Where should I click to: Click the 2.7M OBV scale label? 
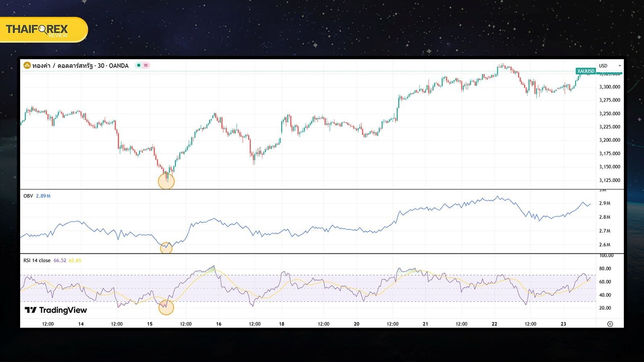pyautogui.click(x=605, y=231)
